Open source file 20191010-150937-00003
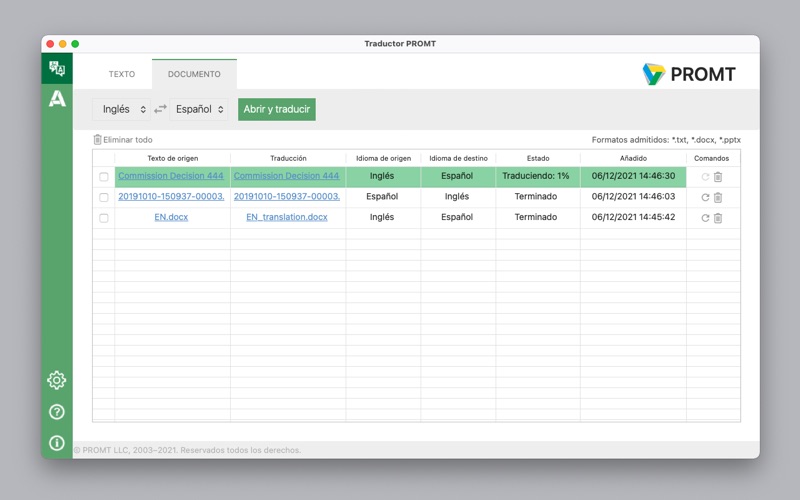The image size is (800, 500). pyautogui.click(x=171, y=196)
